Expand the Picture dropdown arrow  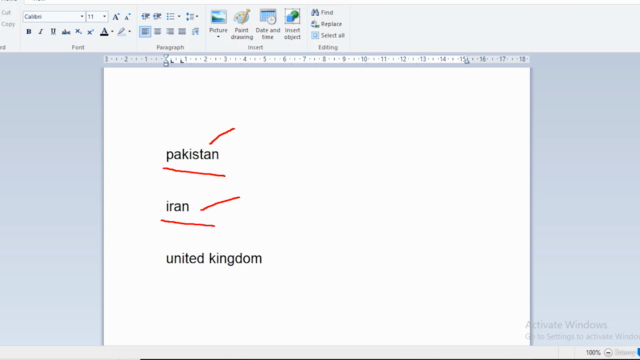click(218, 37)
